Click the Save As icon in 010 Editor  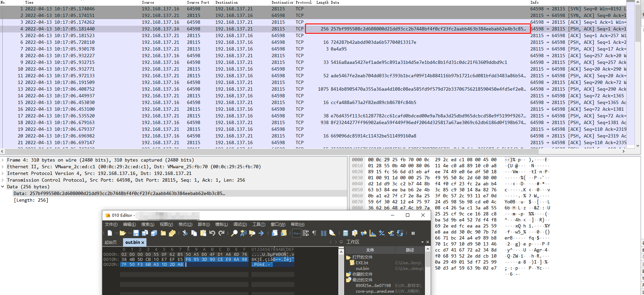coord(145,233)
